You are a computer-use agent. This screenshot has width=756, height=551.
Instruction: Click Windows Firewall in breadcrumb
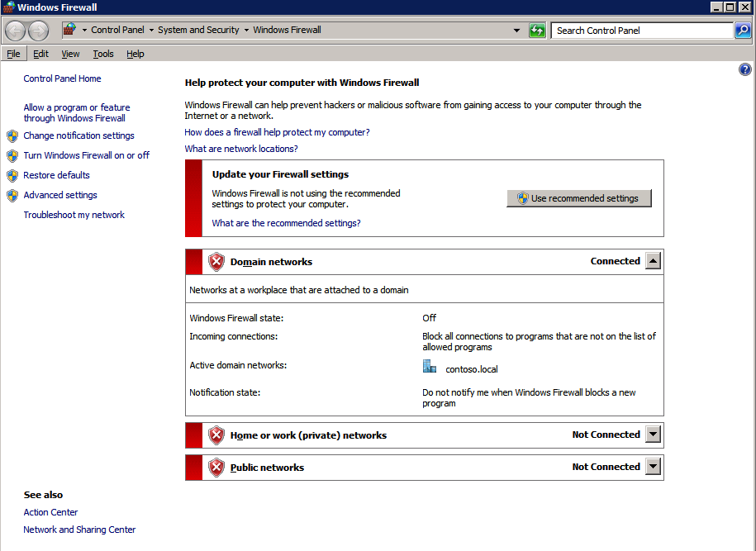[x=287, y=30]
